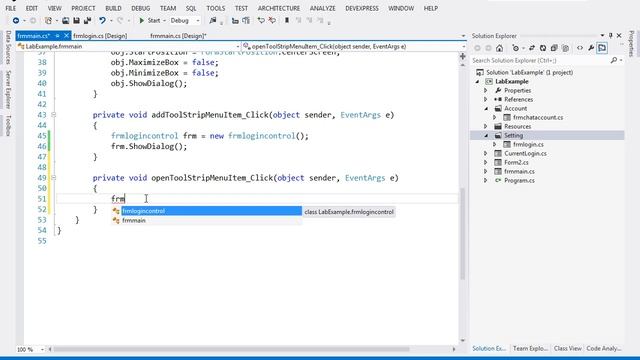Open the BUILD menu

(x=113, y=8)
